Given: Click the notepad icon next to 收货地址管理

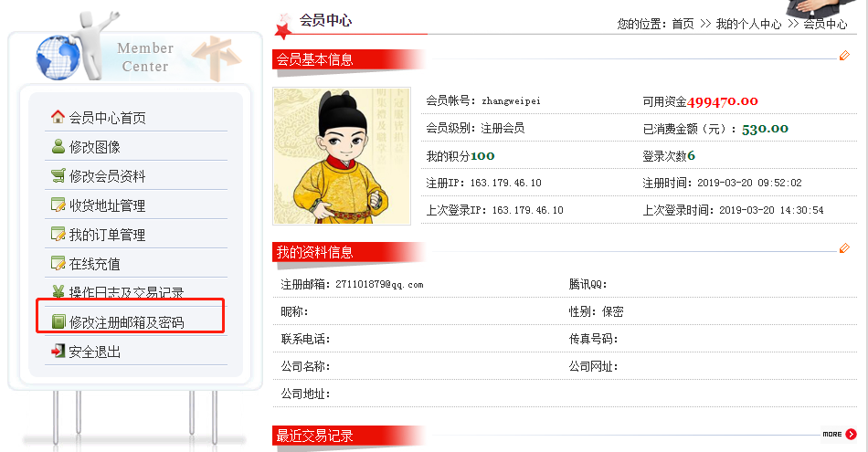Looking at the screenshot, I should click(x=58, y=205).
